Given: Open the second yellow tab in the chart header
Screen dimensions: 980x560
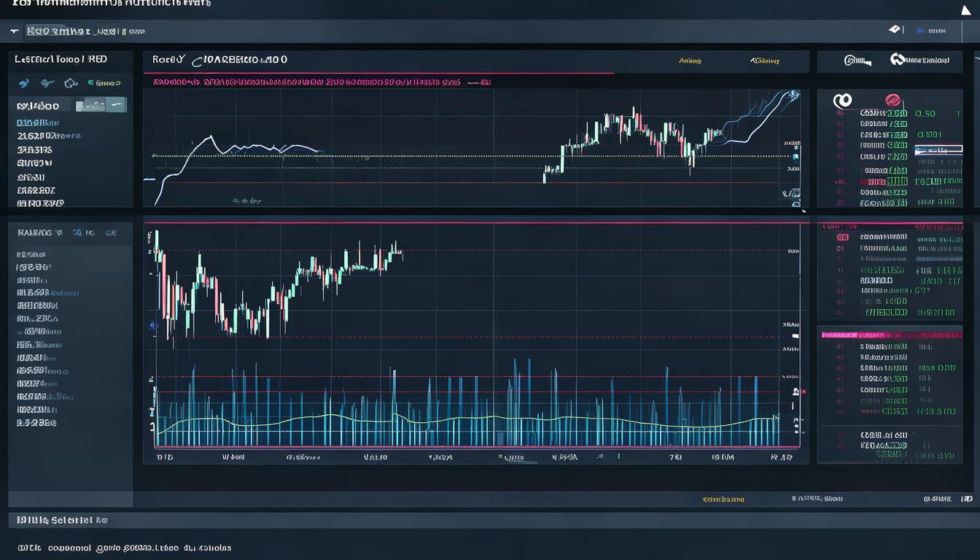Looking at the screenshot, I should click(x=765, y=61).
